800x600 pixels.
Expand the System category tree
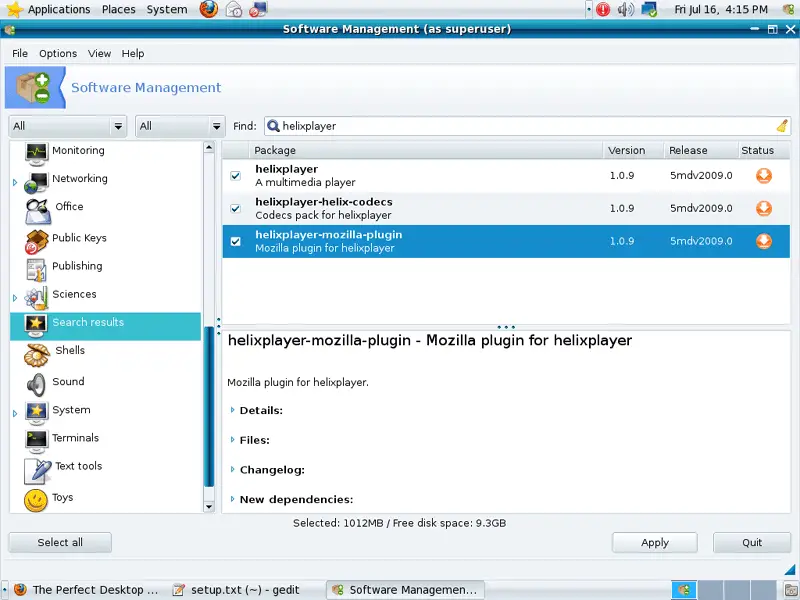pos(15,413)
